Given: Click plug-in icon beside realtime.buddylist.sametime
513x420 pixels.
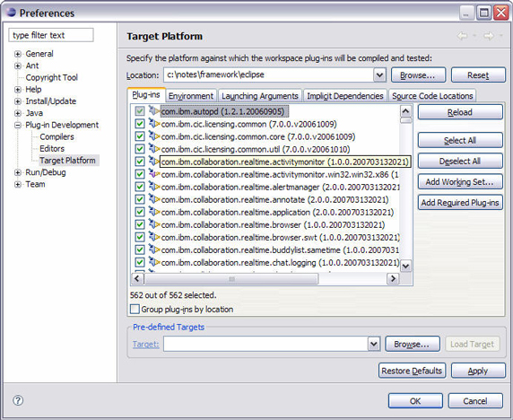Looking at the screenshot, I should click(x=154, y=249).
